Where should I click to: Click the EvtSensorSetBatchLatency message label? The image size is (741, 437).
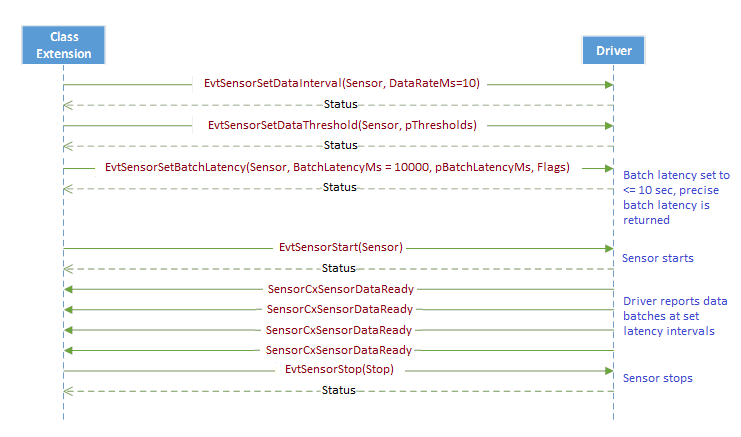click(x=337, y=167)
